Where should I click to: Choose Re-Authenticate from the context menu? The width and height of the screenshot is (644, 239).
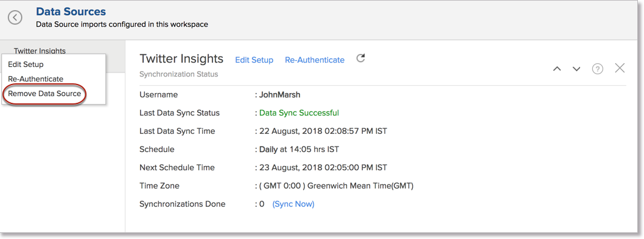(36, 79)
